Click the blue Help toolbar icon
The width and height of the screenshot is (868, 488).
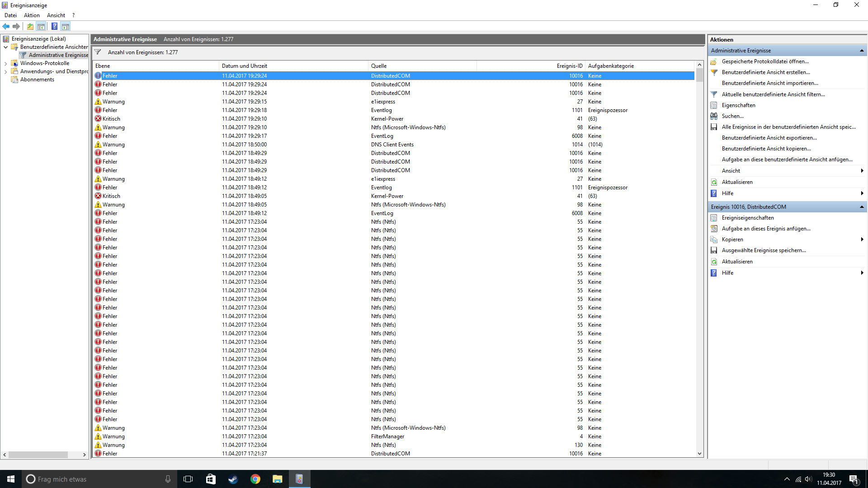click(54, 26)
